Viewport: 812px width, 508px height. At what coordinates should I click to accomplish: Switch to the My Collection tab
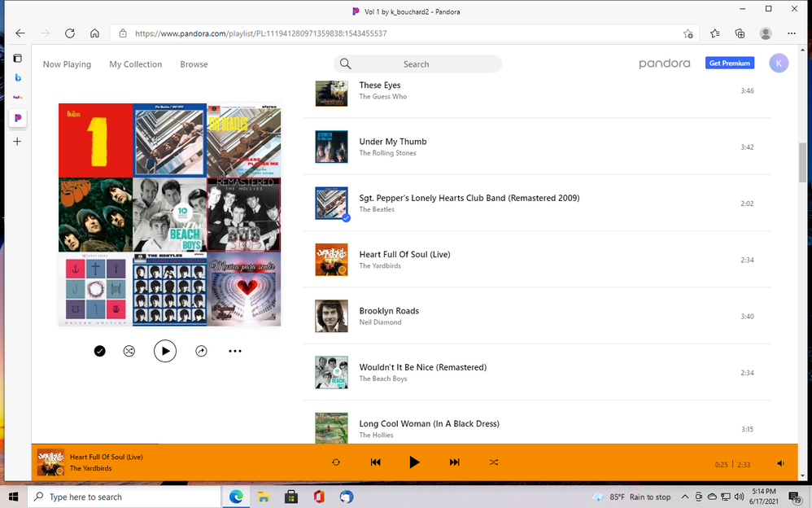click(135, 63)
